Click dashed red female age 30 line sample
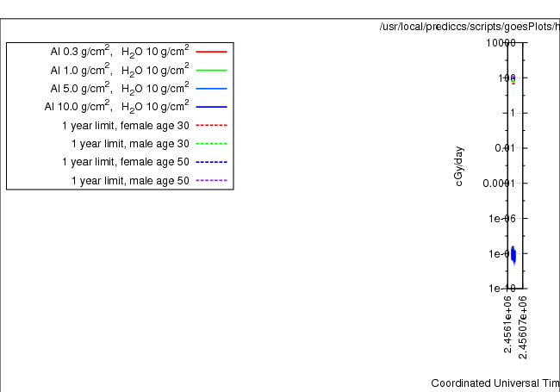Viewport: 560px width, 392px height. [211, 126]
